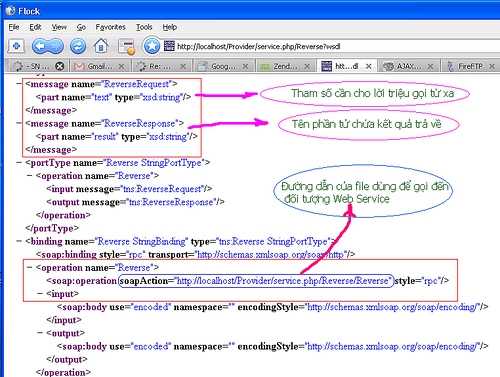Switch to the Goog... tab

[223, 66]
